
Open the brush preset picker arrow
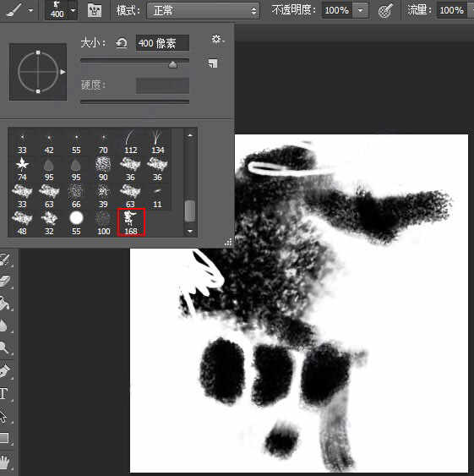pos(74,11)
